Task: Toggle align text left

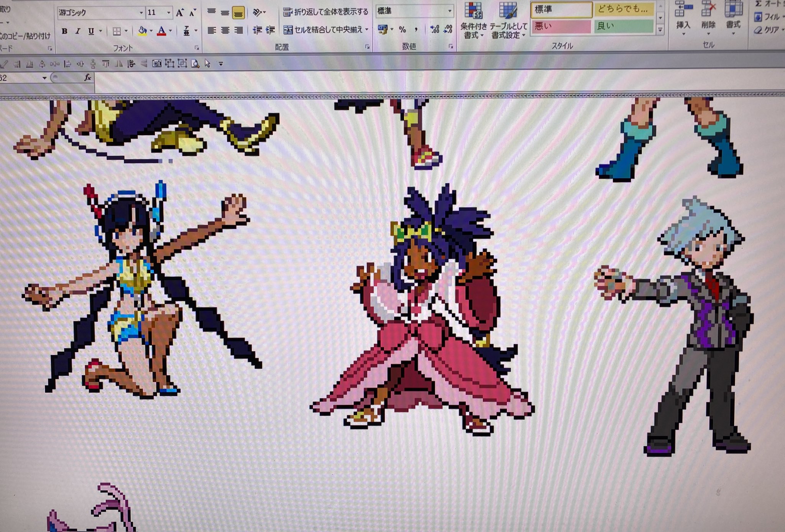Action: 211,30
